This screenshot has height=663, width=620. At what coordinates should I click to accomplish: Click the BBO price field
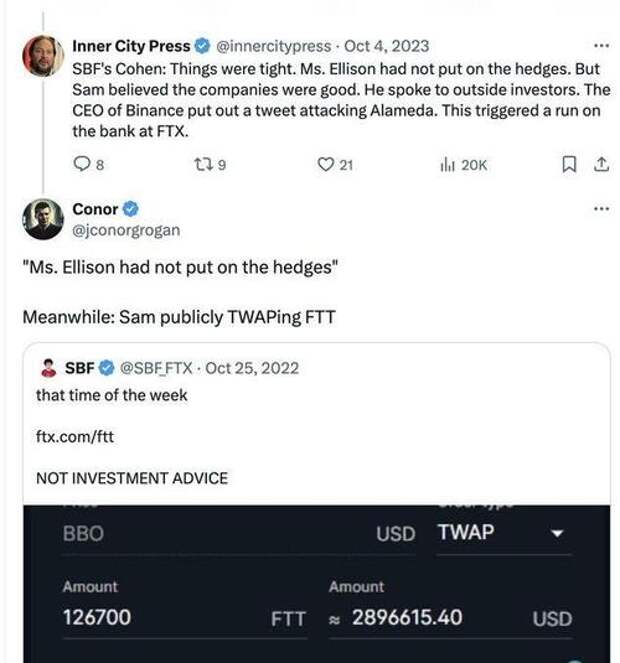coord(239,534)
